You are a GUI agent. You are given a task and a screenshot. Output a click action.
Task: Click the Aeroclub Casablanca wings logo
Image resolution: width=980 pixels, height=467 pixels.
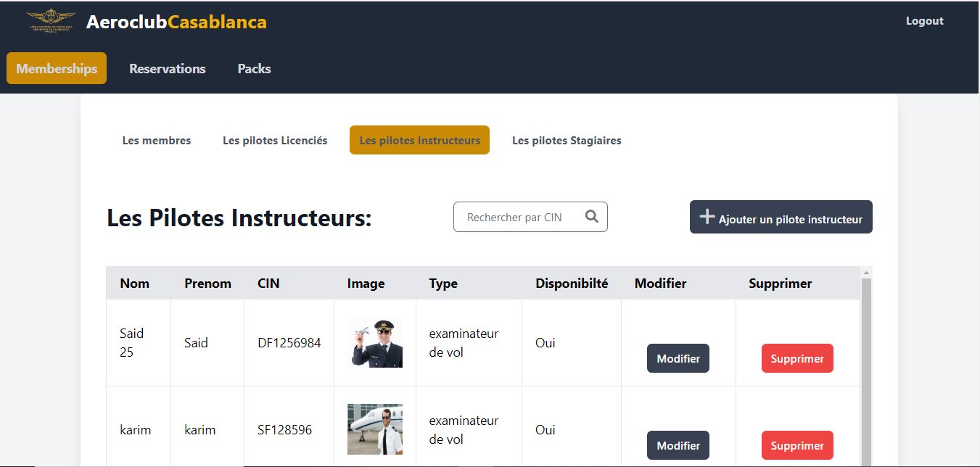point(50,20)
